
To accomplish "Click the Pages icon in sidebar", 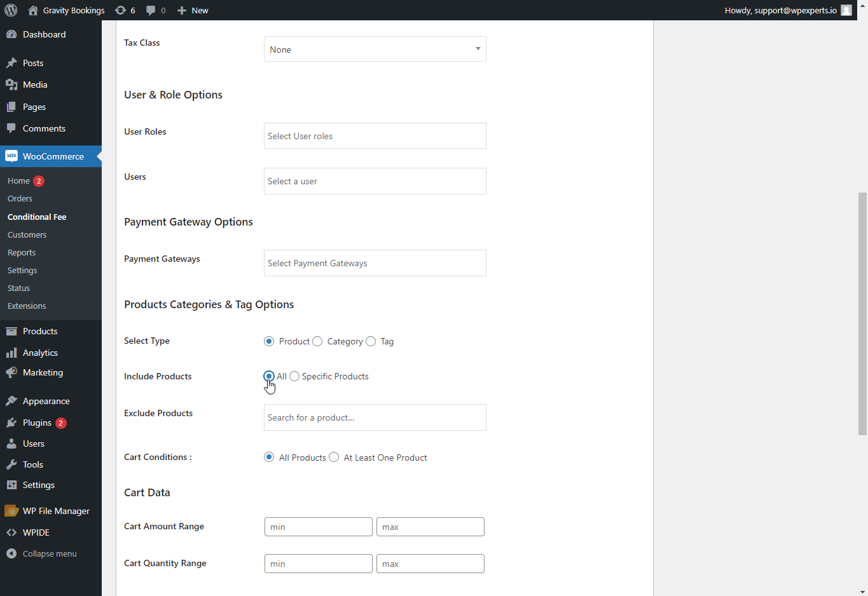I will [11, 107].
